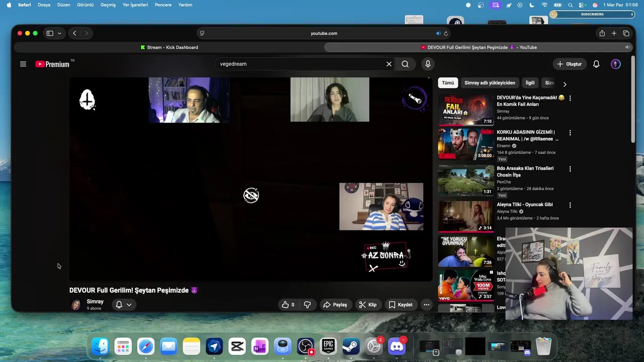This screenshot has width=644, height=362.
Task: Open options for DEVOUR'da Yine Kaçamadık video
Action: click(570, 98)
